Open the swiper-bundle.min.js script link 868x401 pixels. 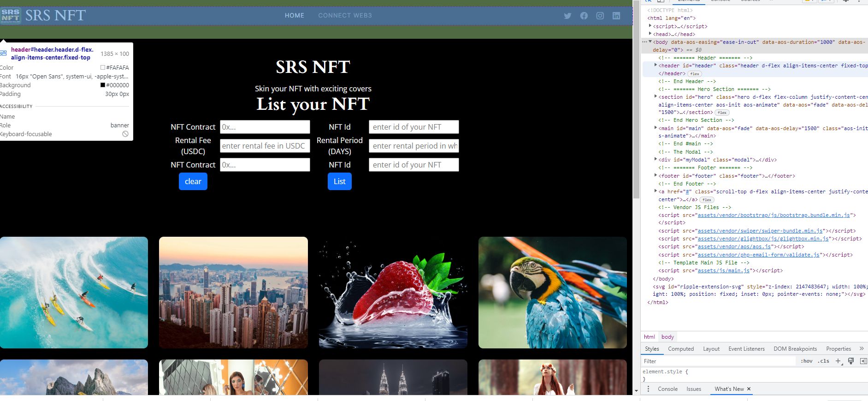pyautogui.click(x=760, y=231)
